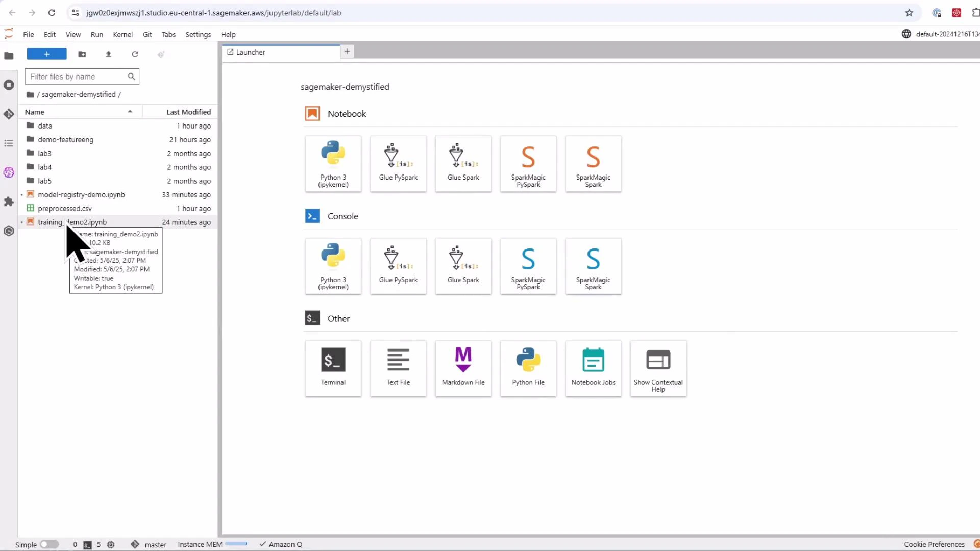
Task: Toggle Simple interface mode in status bar
Action: [x=49, y=544]
